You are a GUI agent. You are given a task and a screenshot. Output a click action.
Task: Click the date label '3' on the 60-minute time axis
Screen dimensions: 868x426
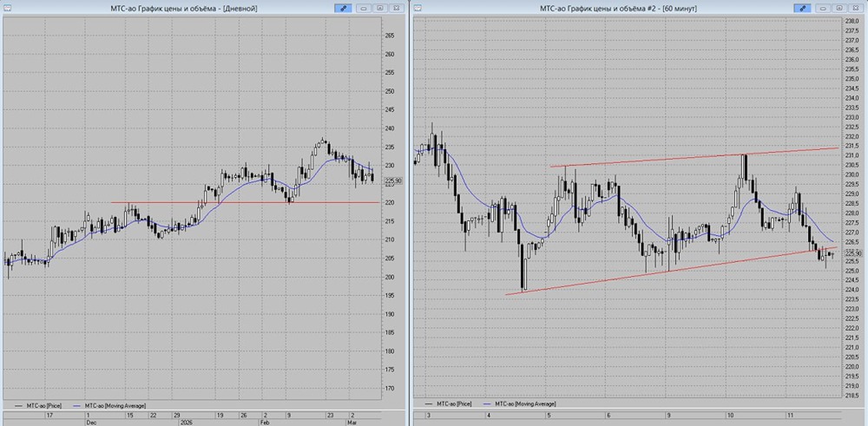tap(429, 415)
